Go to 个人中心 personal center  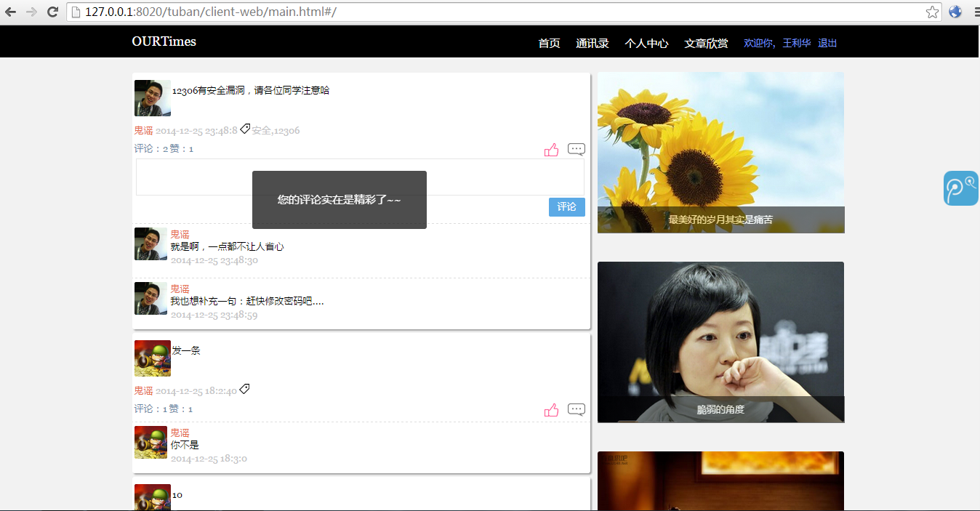646,43
